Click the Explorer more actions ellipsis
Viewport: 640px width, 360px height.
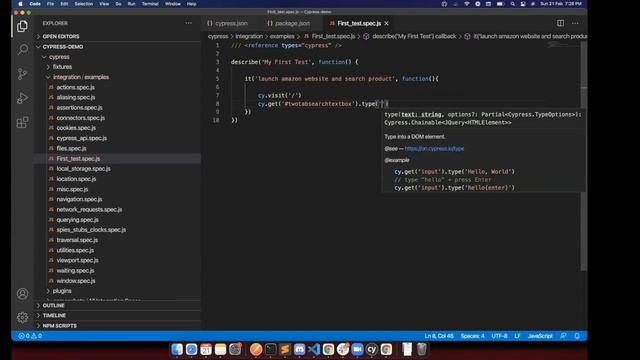point(189,23)
